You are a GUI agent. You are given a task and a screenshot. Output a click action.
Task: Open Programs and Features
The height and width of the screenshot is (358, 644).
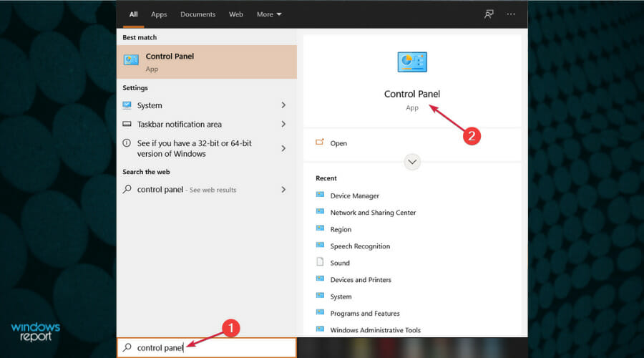click(x=365, y=314)
